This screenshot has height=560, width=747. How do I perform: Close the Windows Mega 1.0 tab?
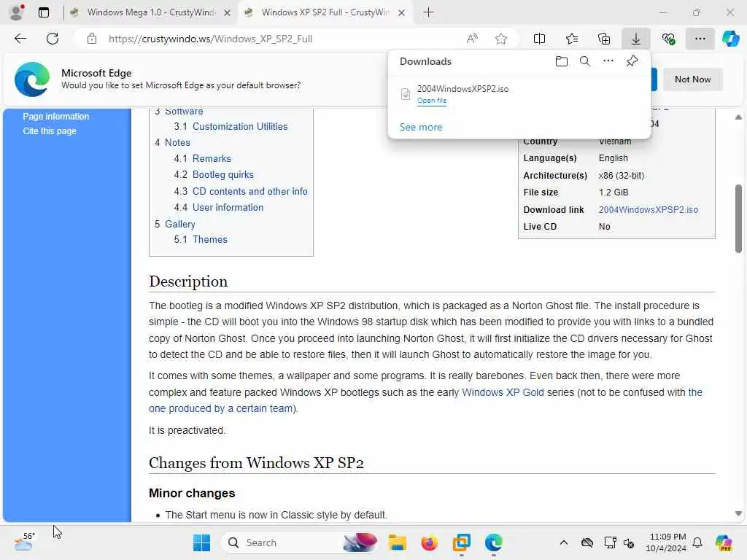[228, 13]
